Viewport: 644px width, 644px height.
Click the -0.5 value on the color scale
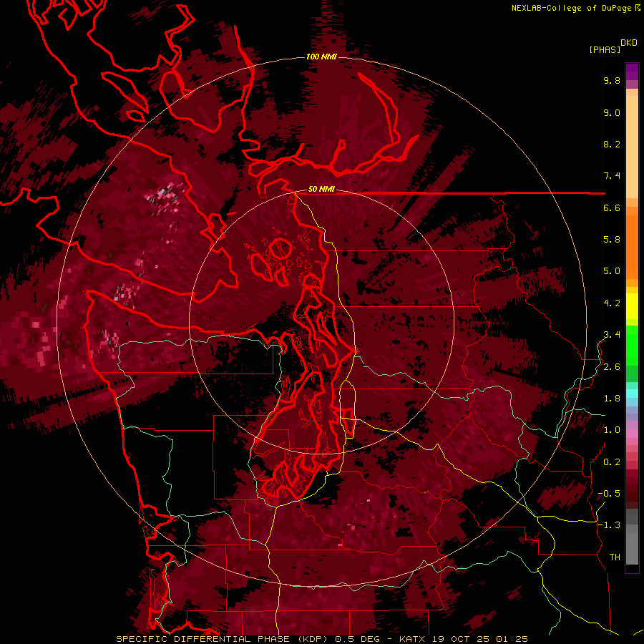tap(609, 494)
